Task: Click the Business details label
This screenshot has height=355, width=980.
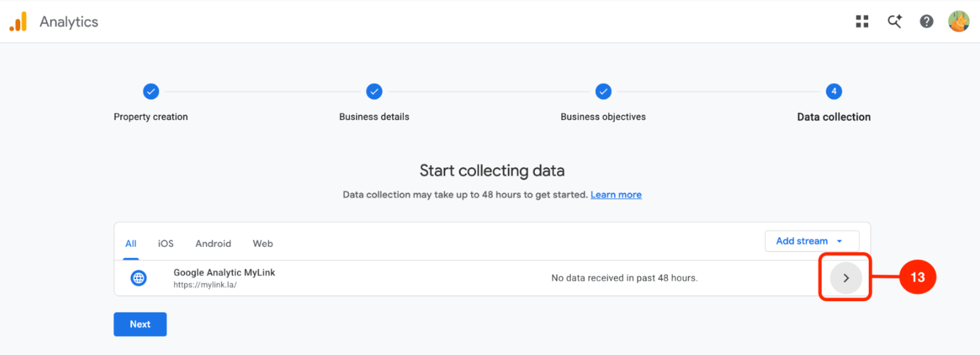Action: pos(374,117)
